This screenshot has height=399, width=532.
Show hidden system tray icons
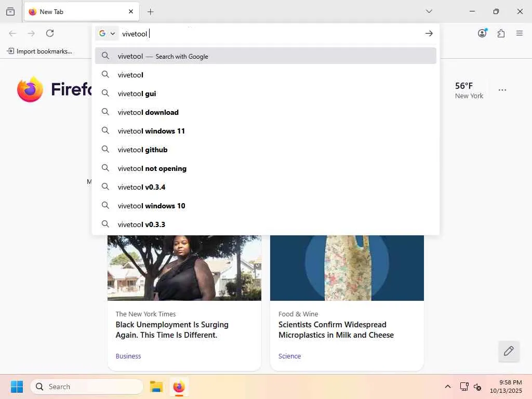(x=448, y=387)
